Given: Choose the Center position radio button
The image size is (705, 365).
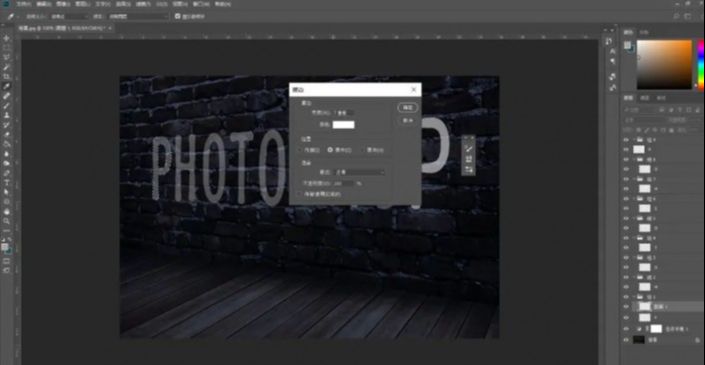Looking at the screenshot, I should click(330, 150).
